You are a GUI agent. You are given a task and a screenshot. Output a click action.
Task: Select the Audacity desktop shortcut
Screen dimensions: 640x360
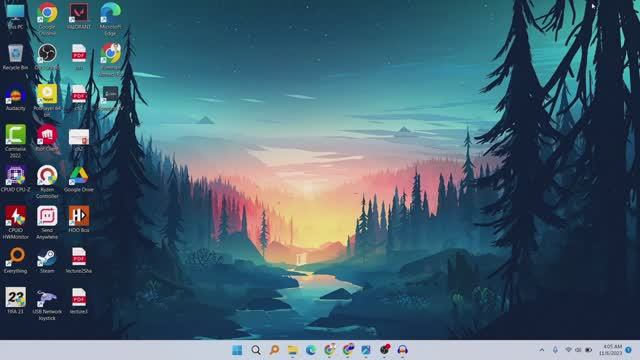(x=16, y=98)
